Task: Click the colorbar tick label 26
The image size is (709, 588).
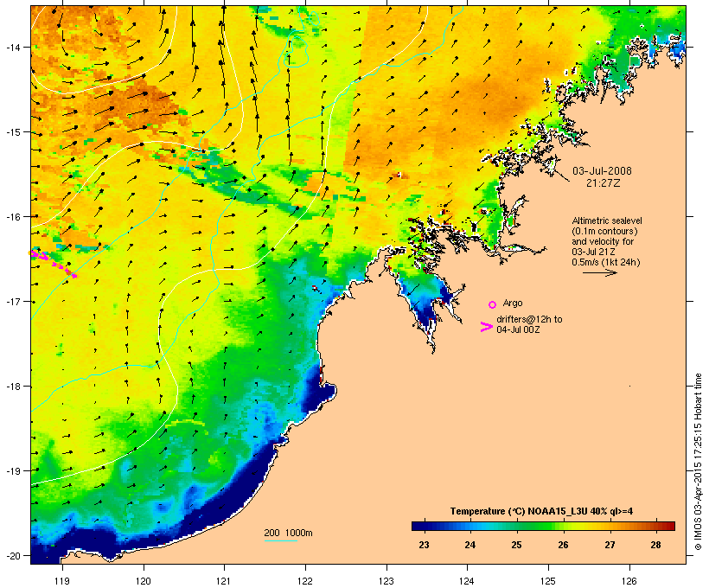Action: [563, 545]
